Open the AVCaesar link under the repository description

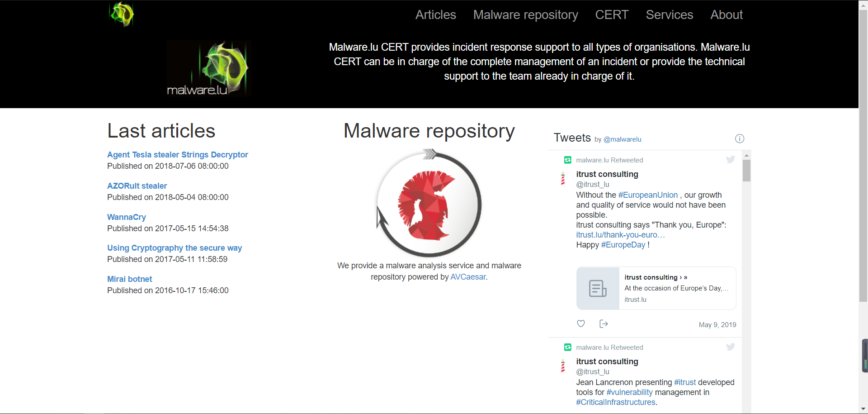468,277
